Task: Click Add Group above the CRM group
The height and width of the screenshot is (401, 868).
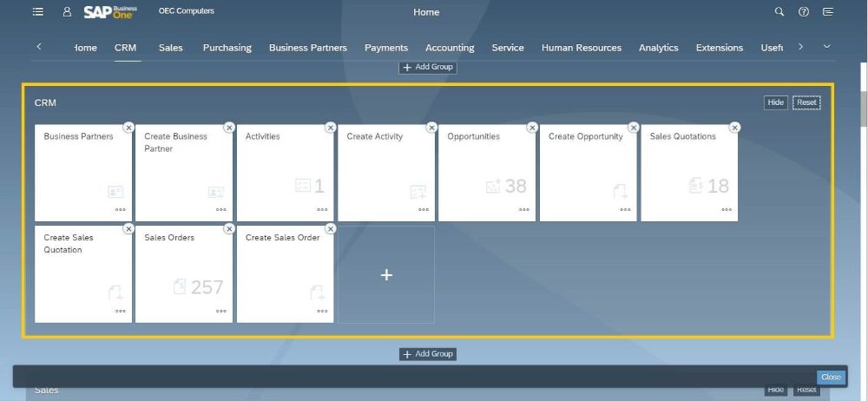Action: click(x=427, y=67)
